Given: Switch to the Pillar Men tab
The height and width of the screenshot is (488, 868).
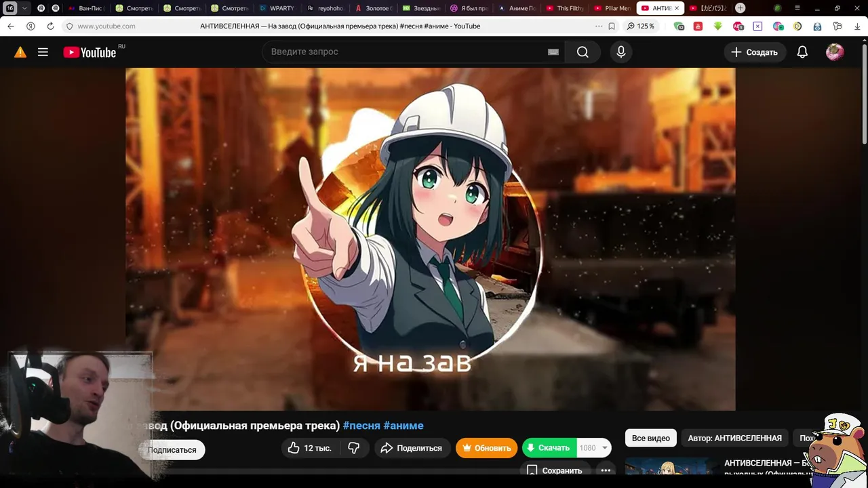Looking at the screenshot, I should coord(612,8).
